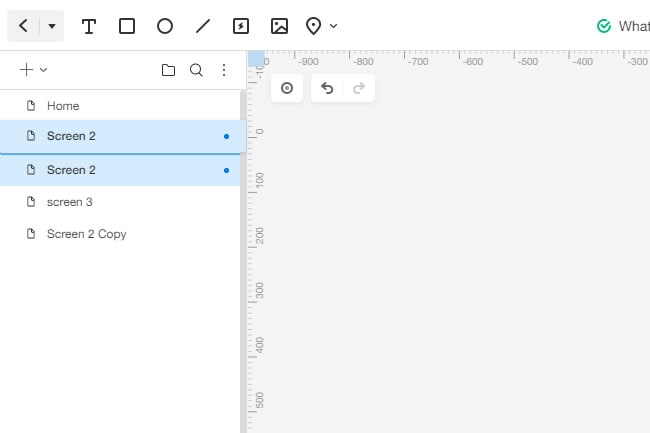Select the Image tool
This screenshot has height=433, width=650.
coord(279,26)
